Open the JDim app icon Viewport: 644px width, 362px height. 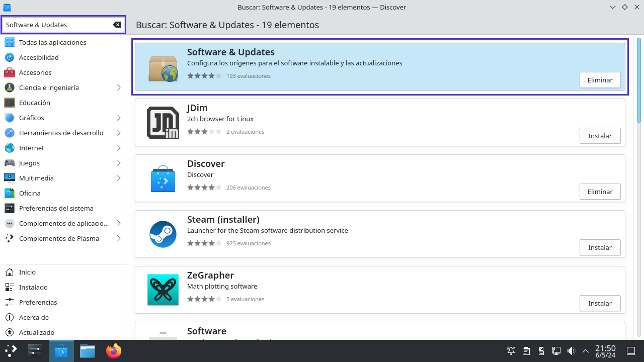pyautogui.click(x=163, y=123)
